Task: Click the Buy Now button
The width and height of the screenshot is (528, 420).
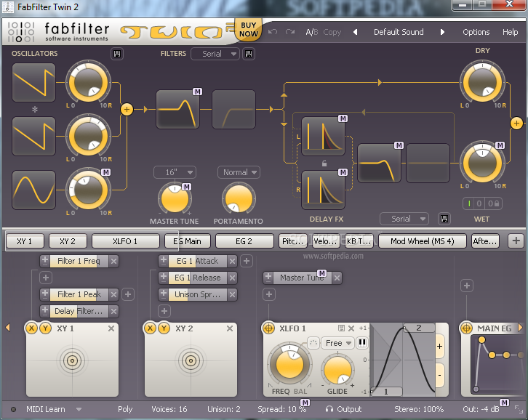Action: [x=249, y=30]
